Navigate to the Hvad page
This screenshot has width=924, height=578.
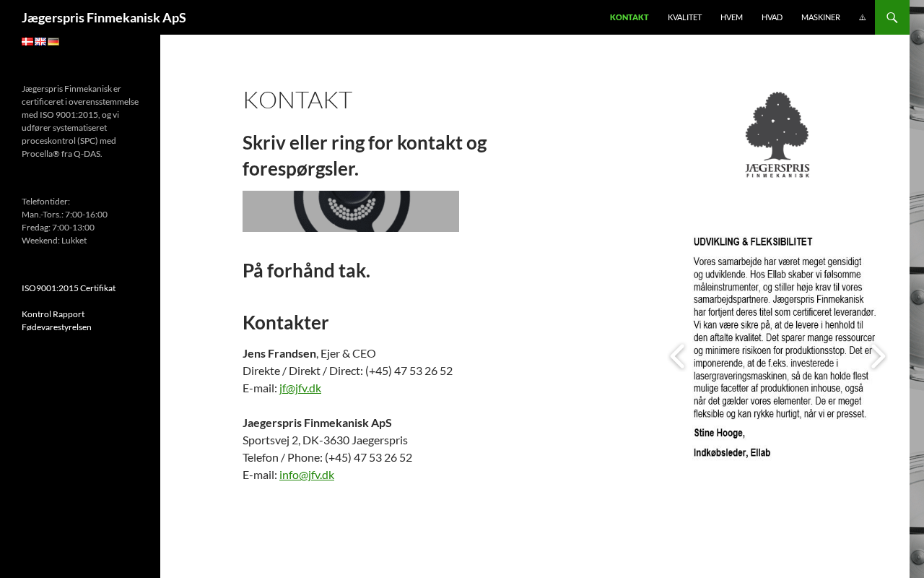click(772, 17)
